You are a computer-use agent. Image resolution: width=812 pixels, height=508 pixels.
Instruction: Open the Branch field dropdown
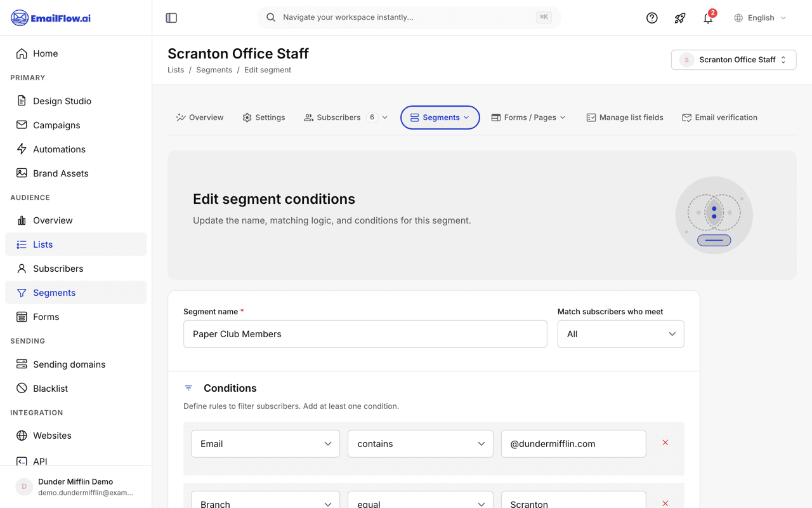click(265, 500)
